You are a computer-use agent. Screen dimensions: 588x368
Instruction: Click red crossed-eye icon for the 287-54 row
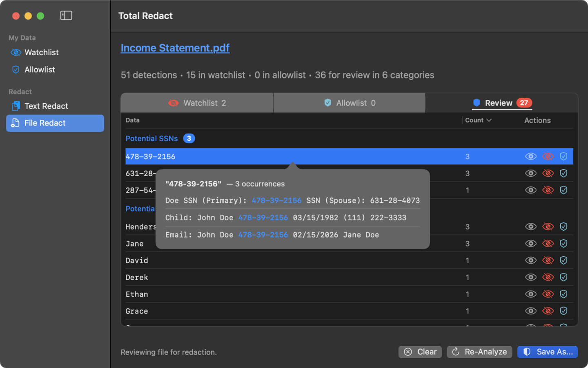coord(548,190)
